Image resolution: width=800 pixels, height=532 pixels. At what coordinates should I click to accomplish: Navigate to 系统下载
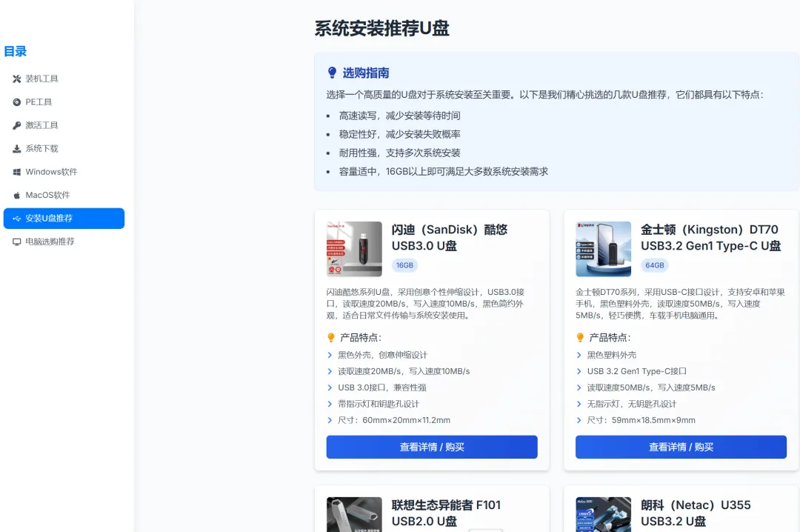[x=64, y=149]
